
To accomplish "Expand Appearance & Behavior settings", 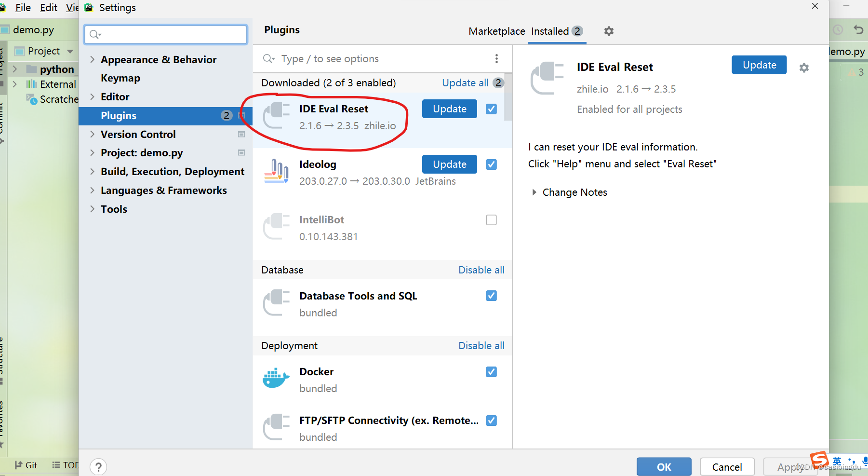I will click(92, 60).
